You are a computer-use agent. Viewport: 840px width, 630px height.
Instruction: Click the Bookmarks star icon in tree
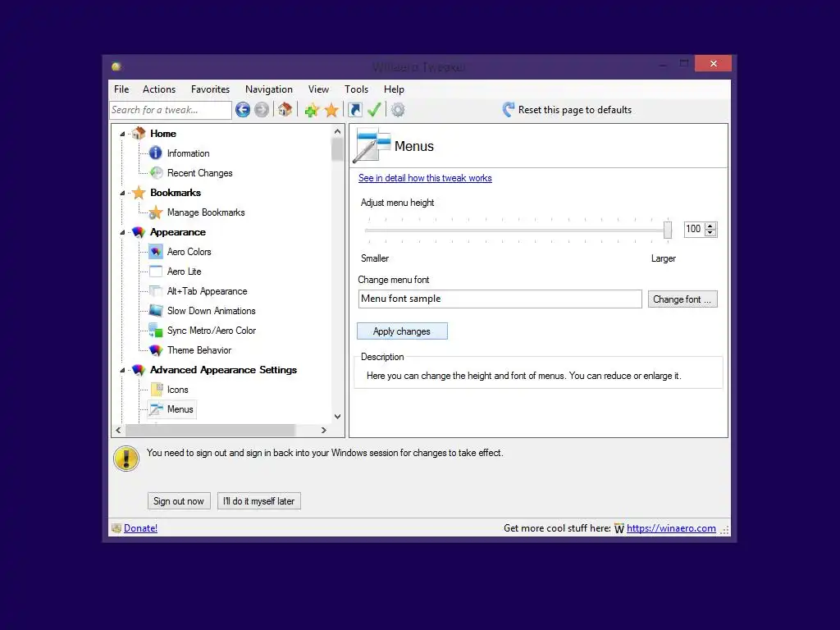tap(139, 192)
